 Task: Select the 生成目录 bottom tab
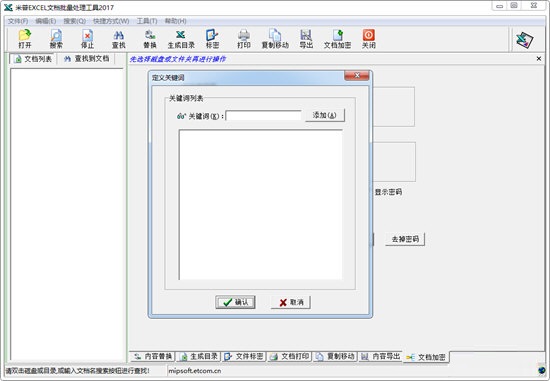199,356
